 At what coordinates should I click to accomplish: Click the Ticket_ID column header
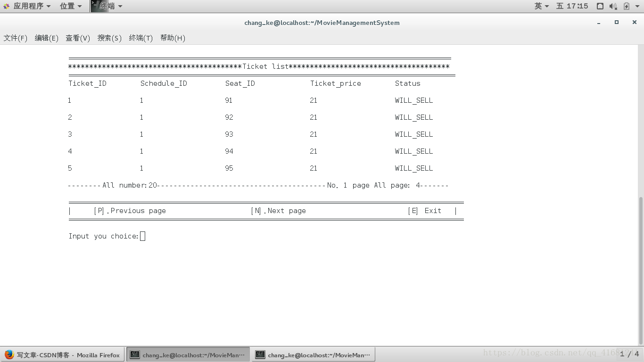coord(87,83)
